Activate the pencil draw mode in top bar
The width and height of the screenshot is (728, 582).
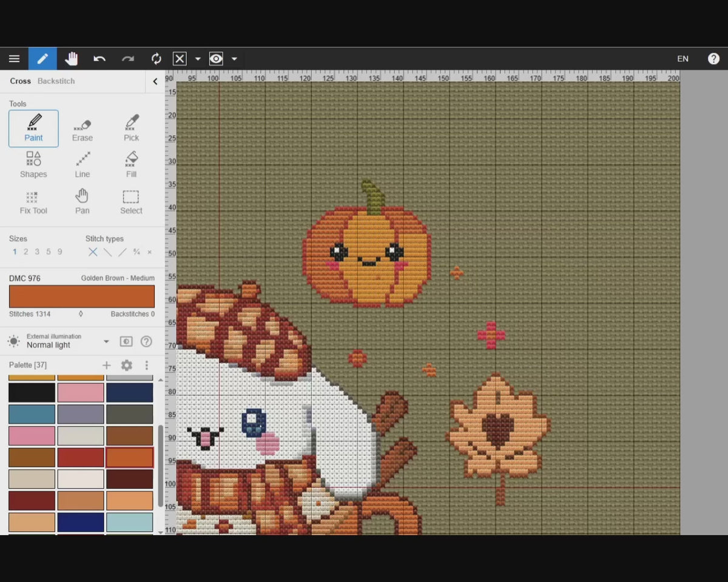42,59
